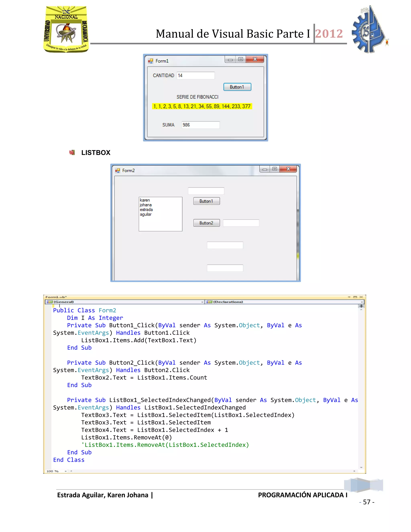
Task: Click Button2 in the Form2 window
Action: pos(207,223)
